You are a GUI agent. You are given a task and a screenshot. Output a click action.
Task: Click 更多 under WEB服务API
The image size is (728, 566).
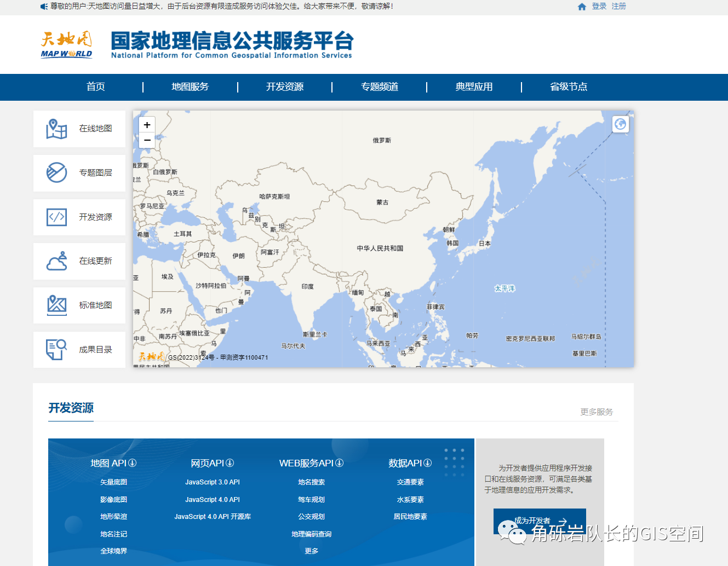coord(311,551)
